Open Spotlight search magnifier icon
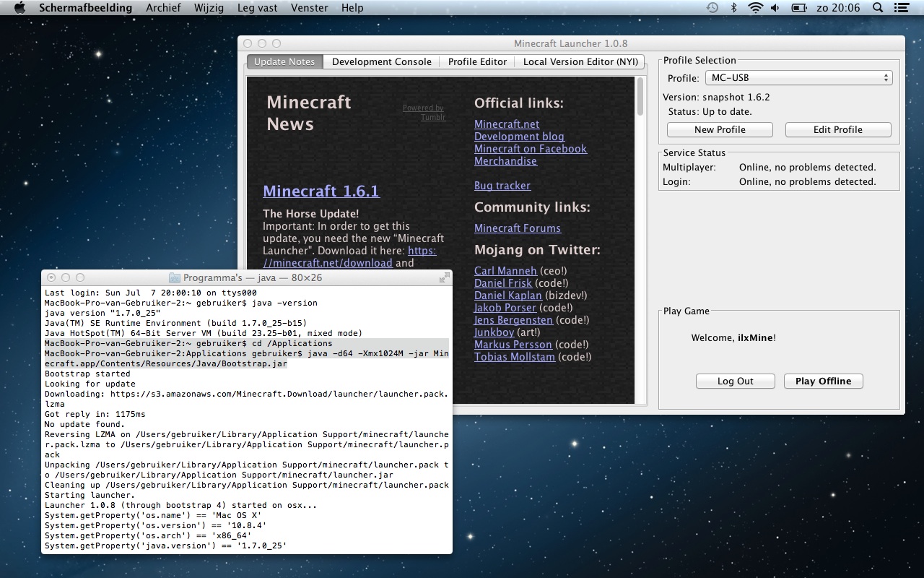Viewport: 924px width, 578px height. point(878,8)
